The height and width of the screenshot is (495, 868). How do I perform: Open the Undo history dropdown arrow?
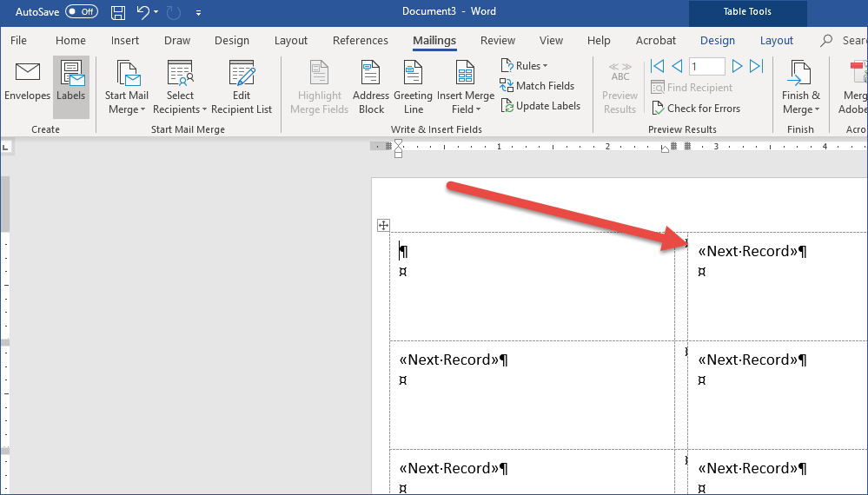tap(156, 12)
